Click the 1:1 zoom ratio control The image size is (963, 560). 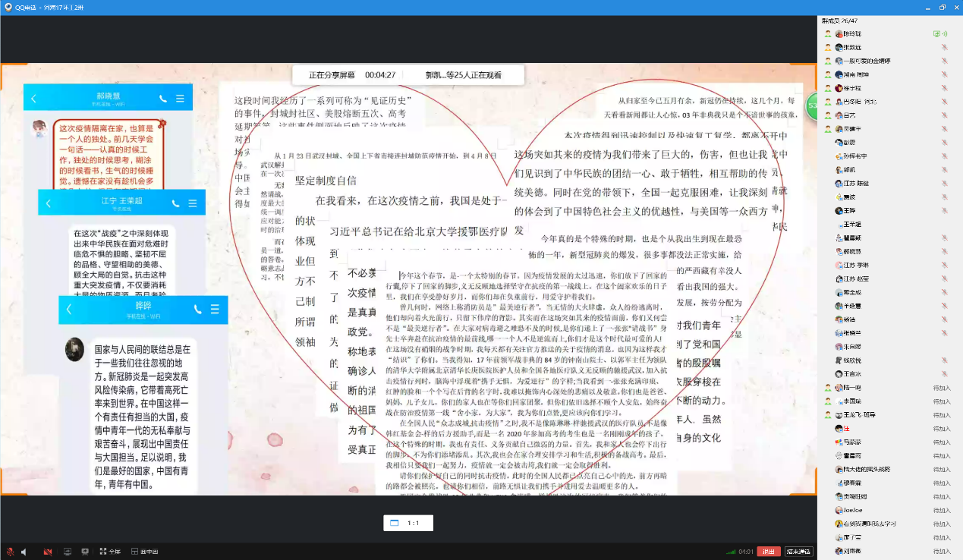408,524
